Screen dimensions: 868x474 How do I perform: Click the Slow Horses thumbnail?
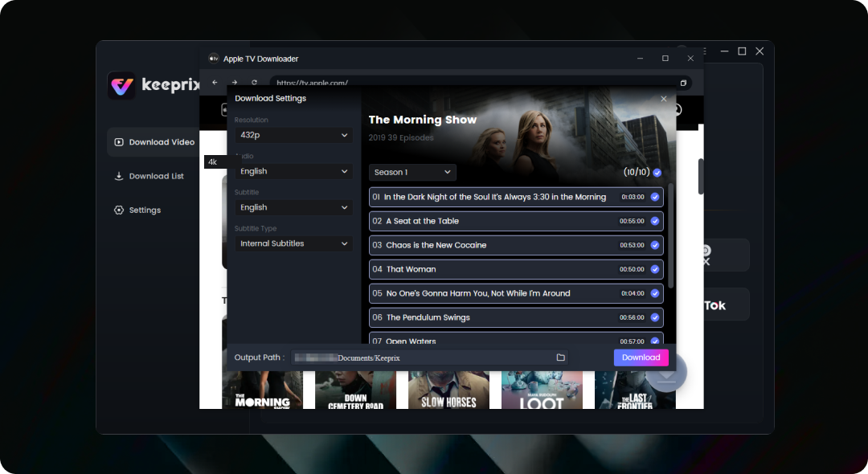coord(449,390)
